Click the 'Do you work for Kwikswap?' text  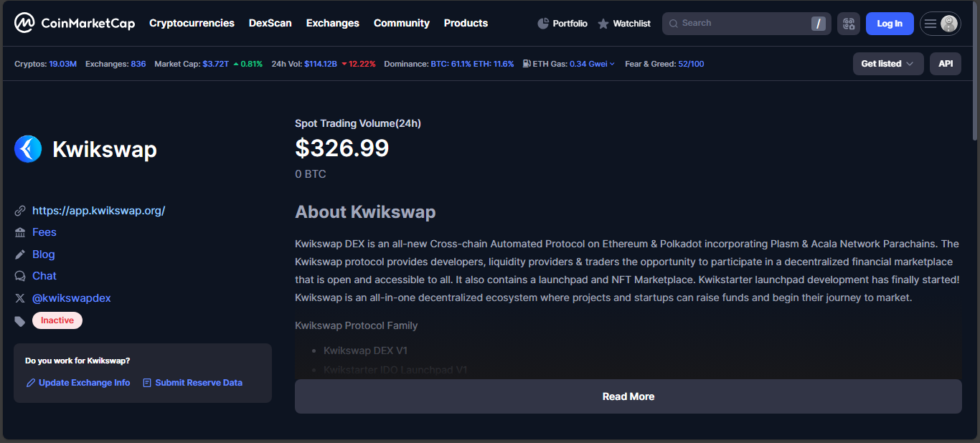coord(77,361)
